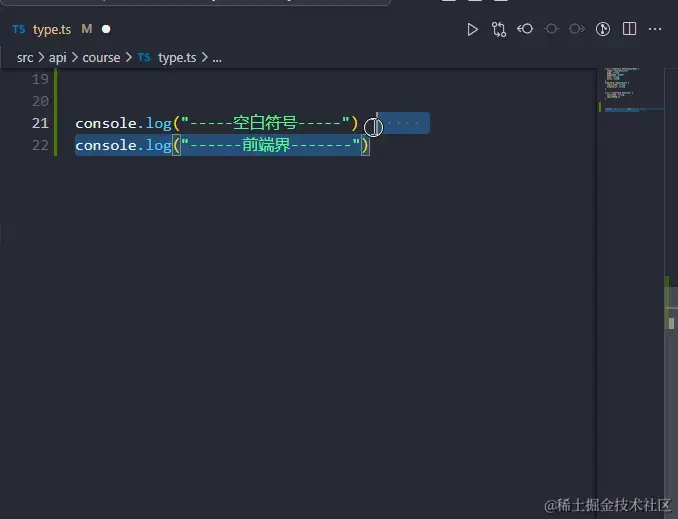This screenshot has height=519, width=678.
Task: Click the M modified status on tab
Action: point(87,29)
